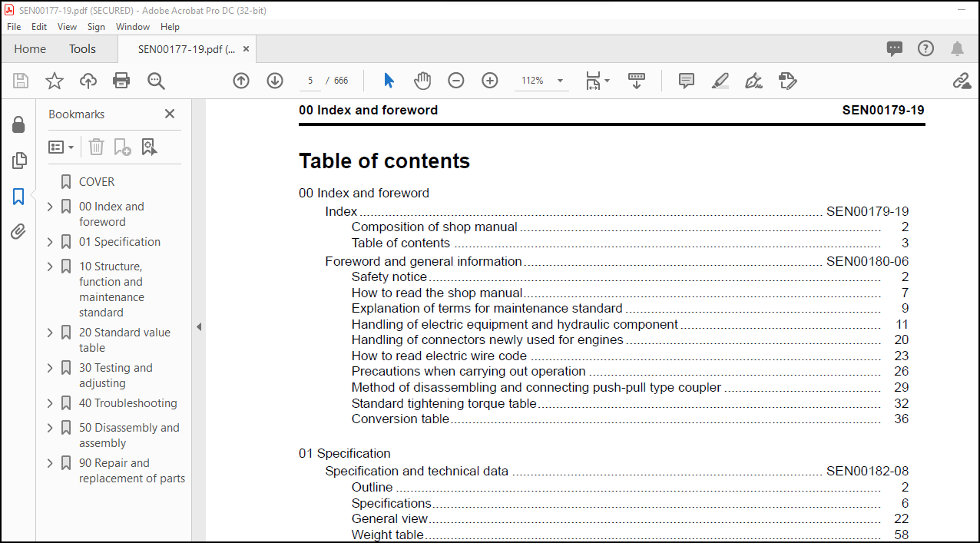Print the document

(121, 81)
